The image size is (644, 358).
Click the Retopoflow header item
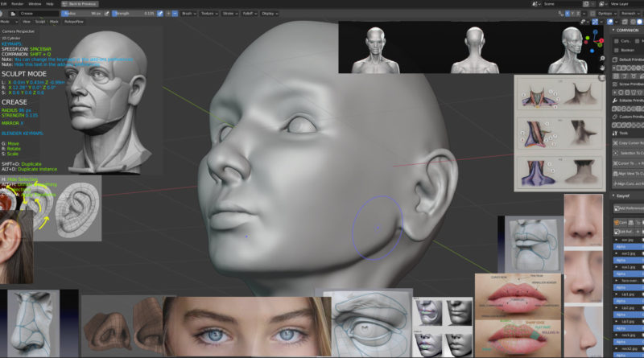coord(73,22)
